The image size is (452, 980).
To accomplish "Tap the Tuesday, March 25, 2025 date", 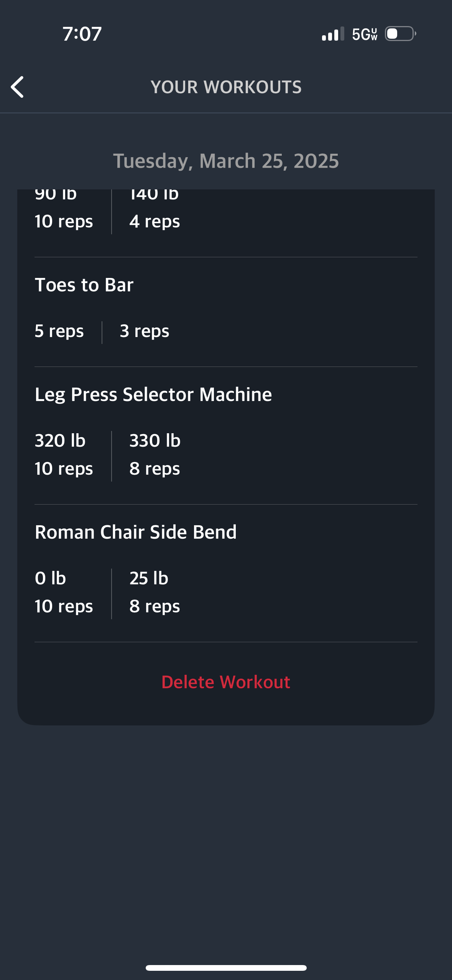I will click(226, 161).
